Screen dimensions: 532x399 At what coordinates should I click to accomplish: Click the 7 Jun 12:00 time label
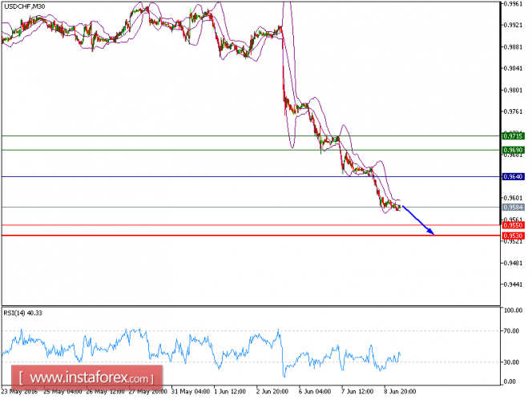[x=357, y=392]
